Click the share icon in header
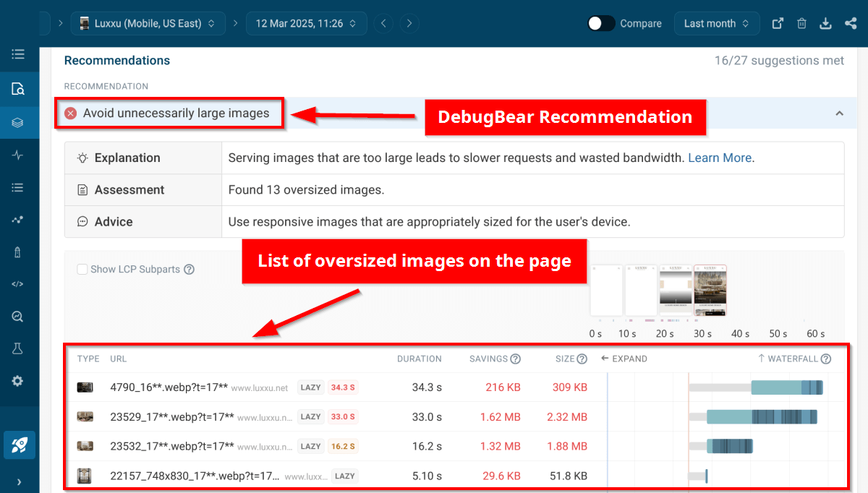Screen dimensions: 868x493 tap(851, 23)
